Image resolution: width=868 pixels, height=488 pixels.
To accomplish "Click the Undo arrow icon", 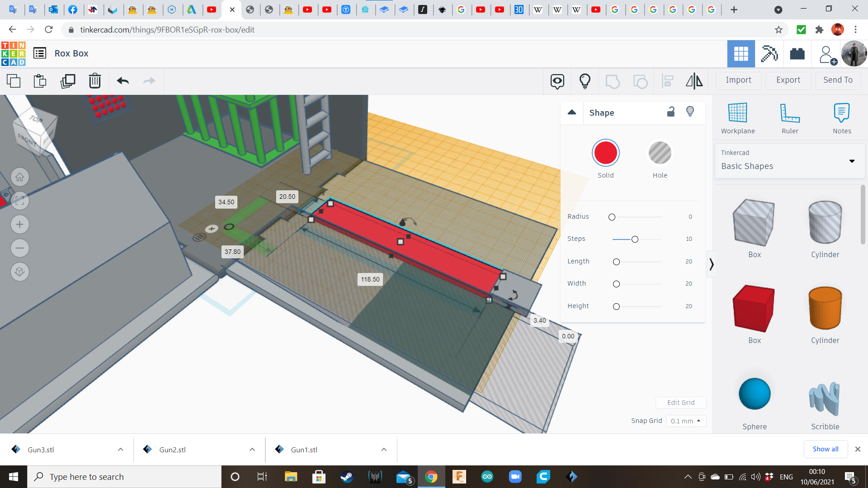I will click(123, 81).
